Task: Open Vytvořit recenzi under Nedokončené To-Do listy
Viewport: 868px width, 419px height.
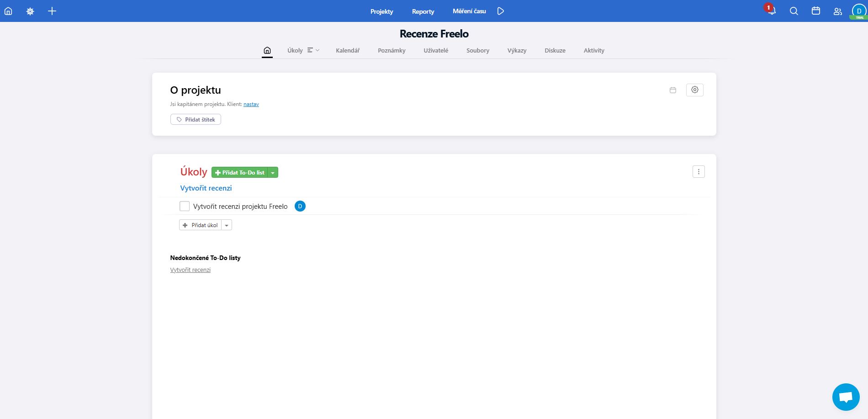Action: click(191, 270)
